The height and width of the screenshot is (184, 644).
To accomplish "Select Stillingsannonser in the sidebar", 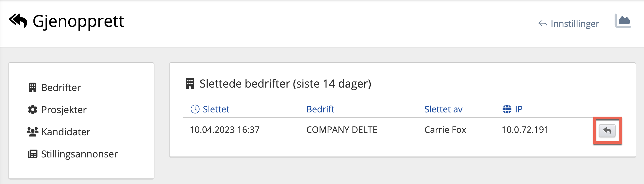I will [79, 154].
